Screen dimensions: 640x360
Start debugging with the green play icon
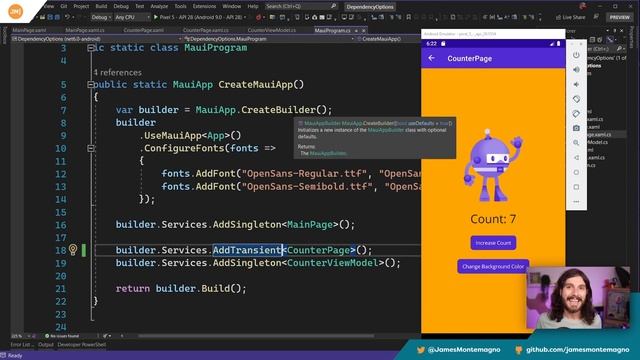[x=156, y=17]
